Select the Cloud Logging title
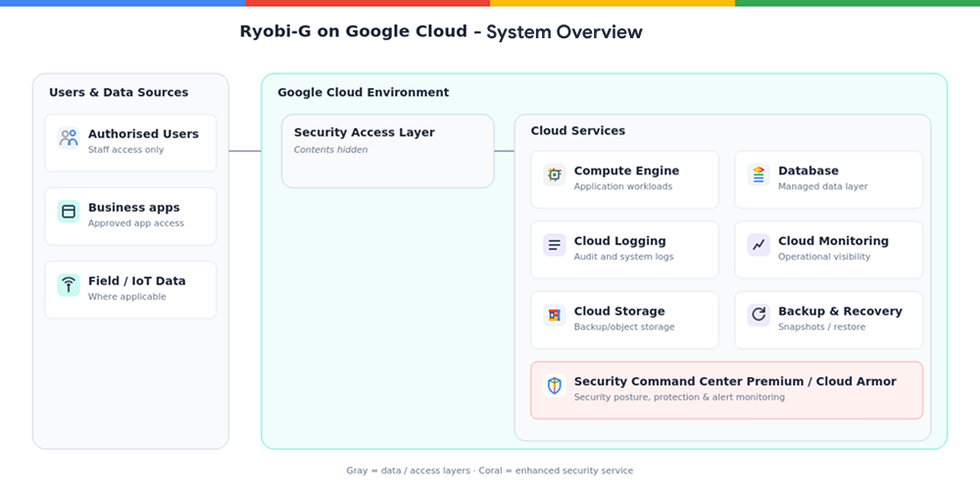 click(620, 241)
